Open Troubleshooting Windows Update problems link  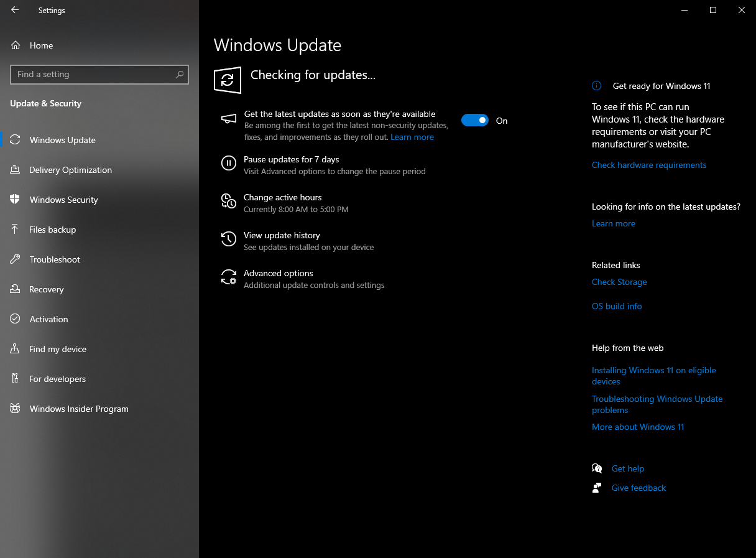pyautogui.click(x=657, y=404)
